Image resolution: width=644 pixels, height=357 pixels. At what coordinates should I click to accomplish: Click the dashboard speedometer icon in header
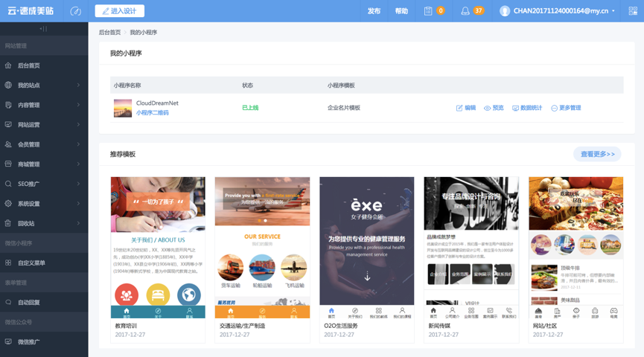tap(76, 11)
